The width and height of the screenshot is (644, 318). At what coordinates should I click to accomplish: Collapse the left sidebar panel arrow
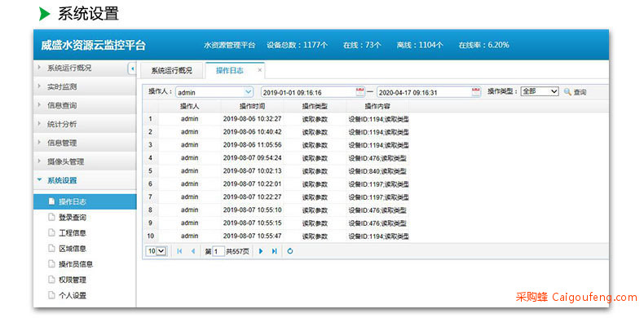(132, 69)
